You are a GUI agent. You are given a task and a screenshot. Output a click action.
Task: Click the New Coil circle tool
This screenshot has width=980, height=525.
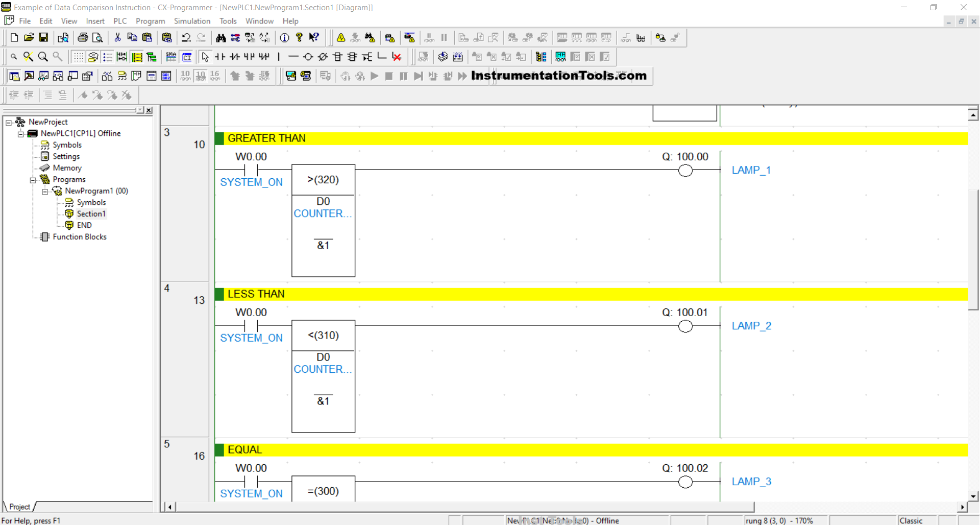[x=308, y=57]
